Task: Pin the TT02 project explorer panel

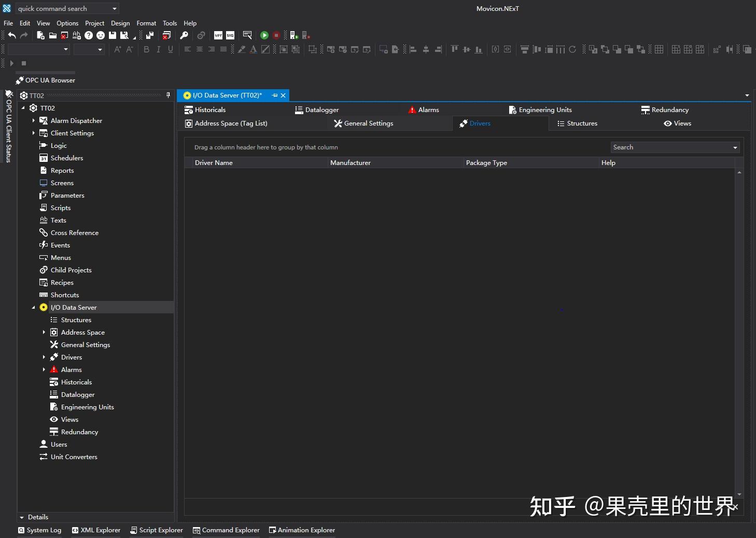Action: [168, 95]
